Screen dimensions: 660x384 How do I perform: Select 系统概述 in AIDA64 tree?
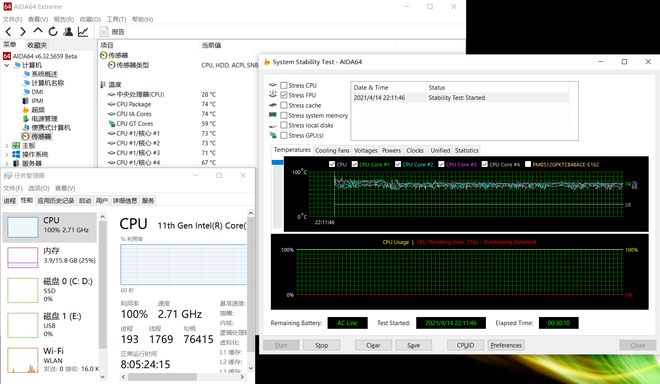click(44, 74)
